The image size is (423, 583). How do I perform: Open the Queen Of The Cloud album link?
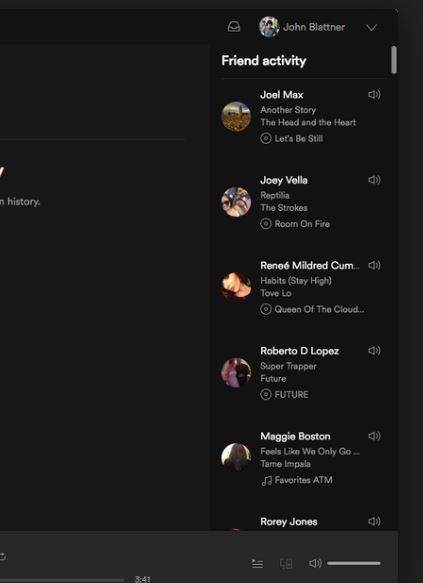(x=319, y=309)
